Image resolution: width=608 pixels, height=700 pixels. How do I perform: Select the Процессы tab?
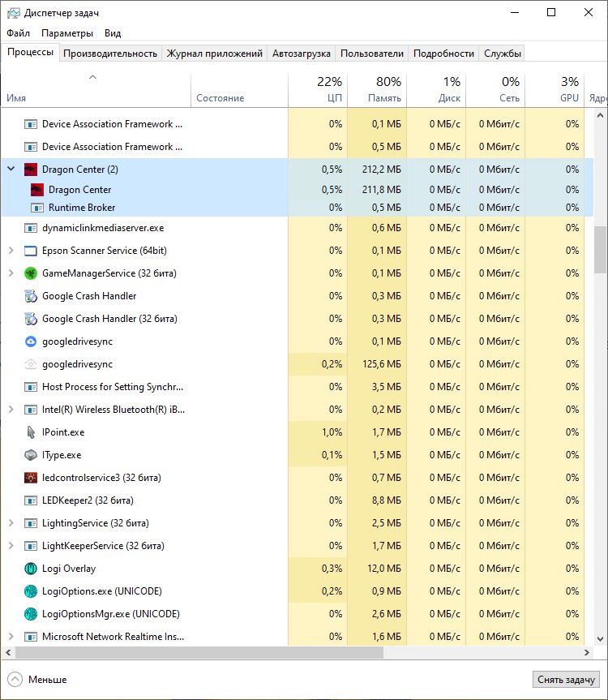tap(30, 52)
